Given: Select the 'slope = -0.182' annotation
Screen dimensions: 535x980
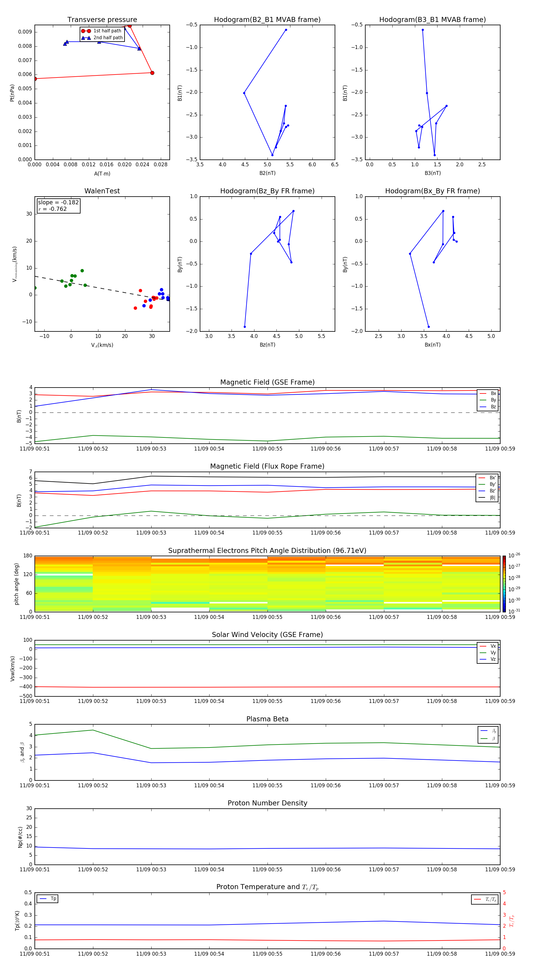Looking at the screenshot, I should [58, 203].
